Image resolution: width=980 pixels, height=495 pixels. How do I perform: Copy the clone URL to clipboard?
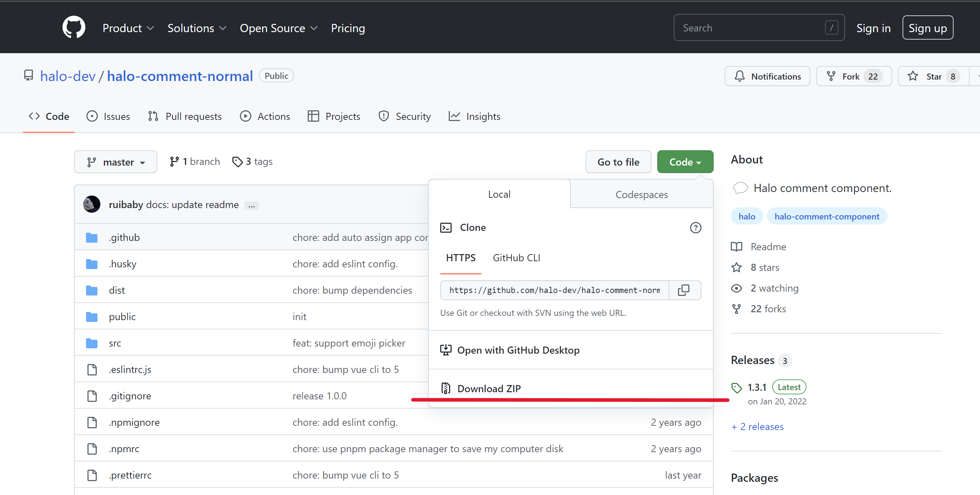(684, 290)
